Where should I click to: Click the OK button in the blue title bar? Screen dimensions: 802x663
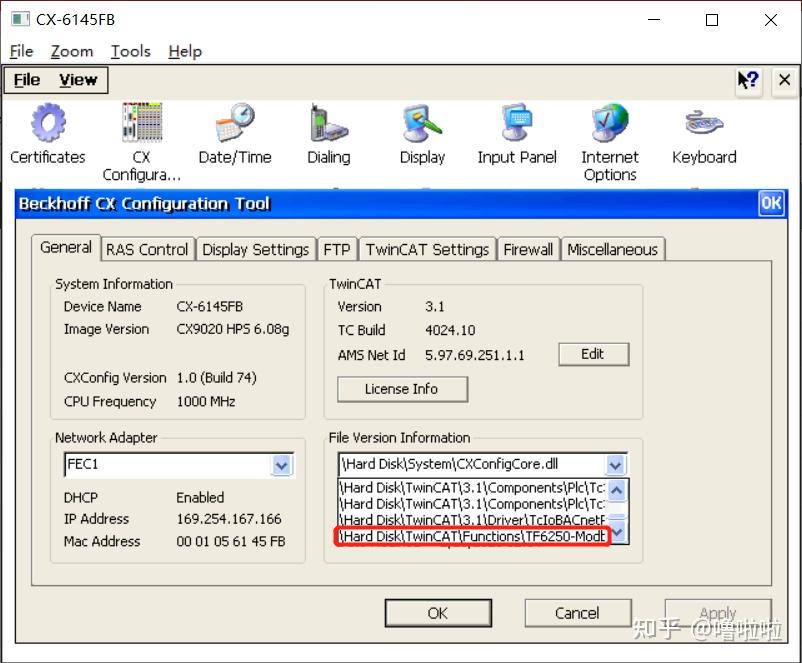[x=771, y=203]
